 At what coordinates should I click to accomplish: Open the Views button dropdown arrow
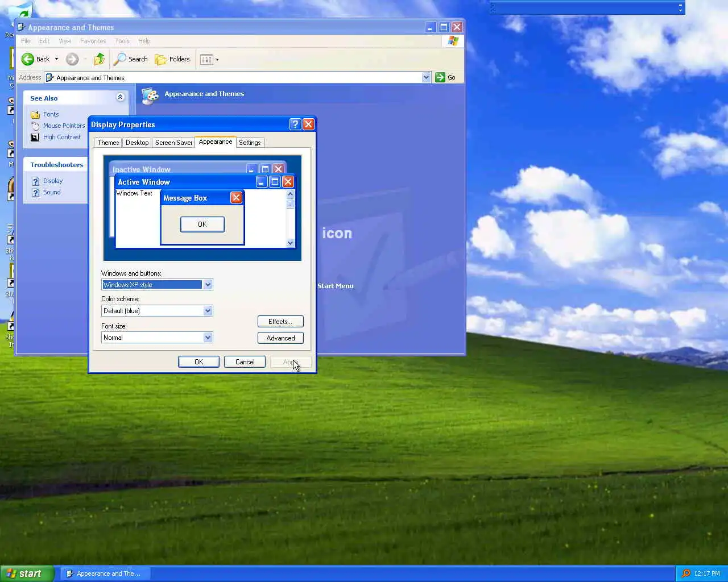click(217, 60)
